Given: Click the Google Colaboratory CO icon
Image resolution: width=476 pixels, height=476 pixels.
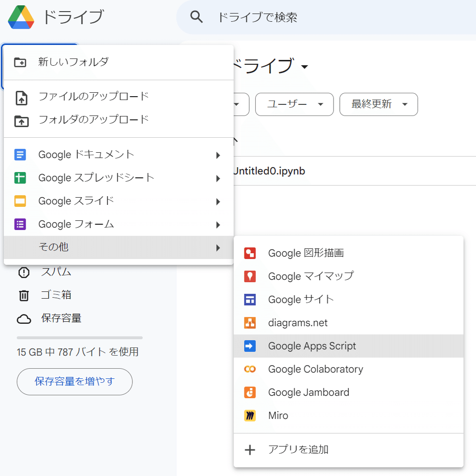Looking at the screenshot, I should click(x=250, y=369).
